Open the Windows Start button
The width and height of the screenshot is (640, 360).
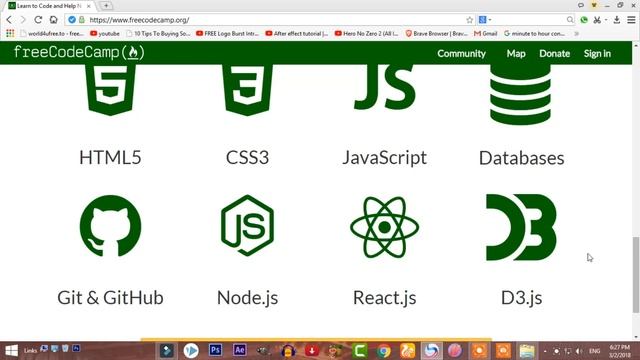pyautogui.click(x=11, y=351)
